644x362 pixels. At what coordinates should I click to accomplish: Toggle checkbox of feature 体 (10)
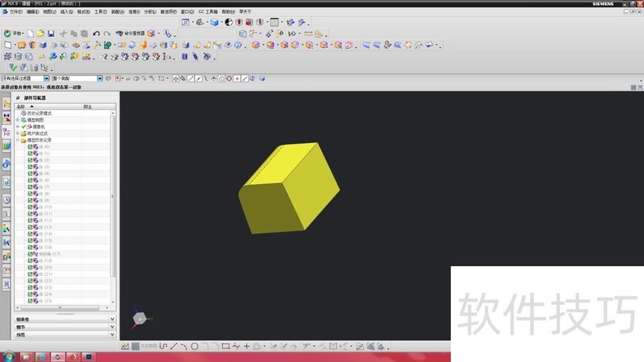click(x=30, y=208)
